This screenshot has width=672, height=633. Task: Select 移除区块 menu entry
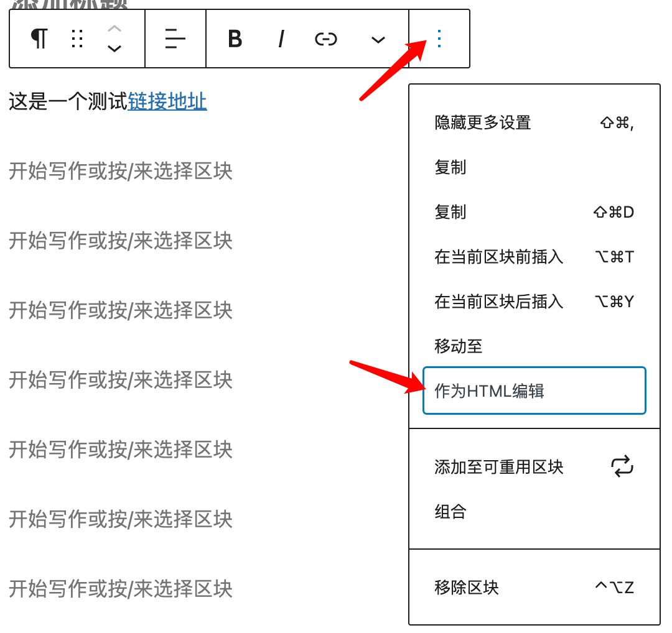point(534,587)
